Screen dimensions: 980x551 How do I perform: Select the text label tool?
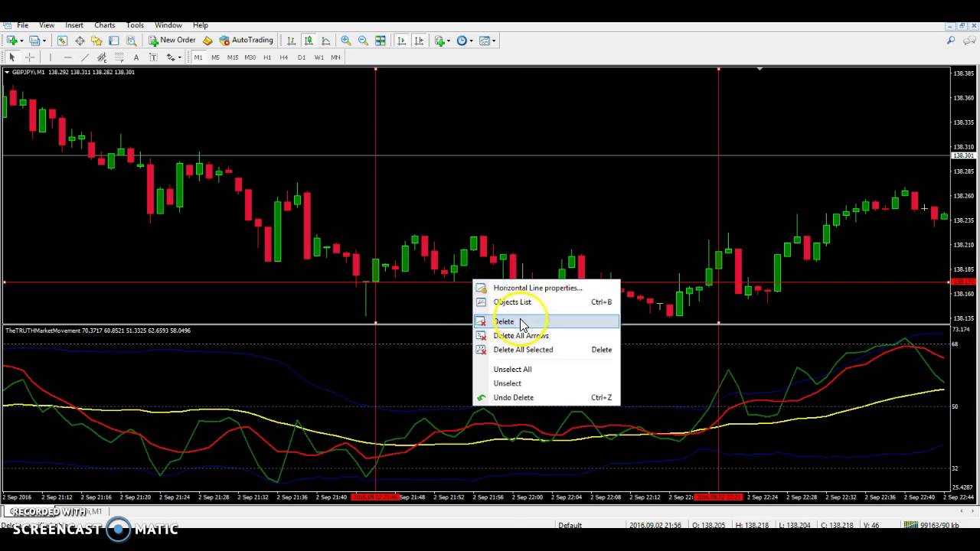[153, 57]
